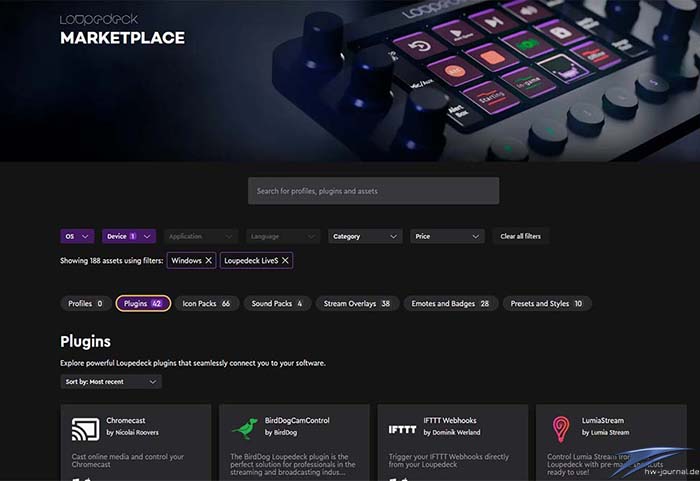Expand the Price dropdown
Screen dimensions: 700x481
[x=447, y=236]
